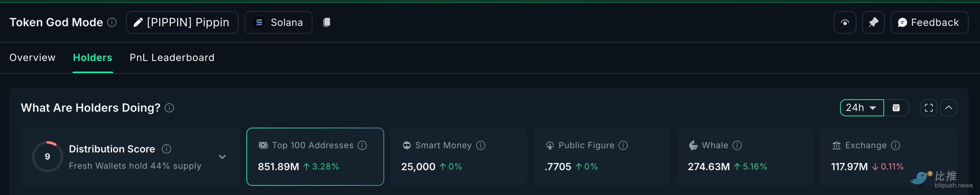Expand the Distribution Score chevron

(222, 157)
